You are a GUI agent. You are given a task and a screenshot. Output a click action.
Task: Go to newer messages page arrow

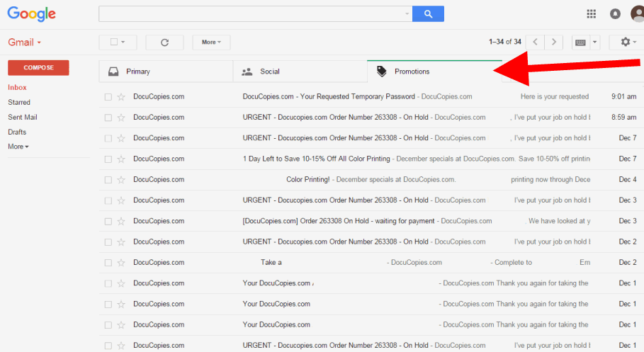click(x=536, y=42)
